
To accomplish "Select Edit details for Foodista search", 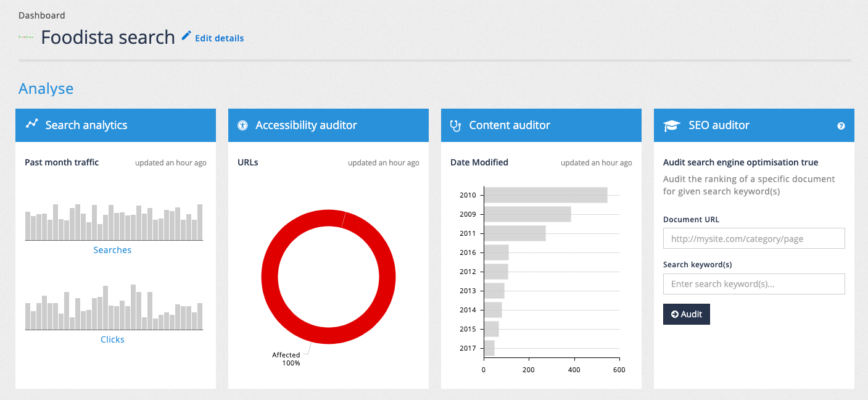I will tap(219, 38).
